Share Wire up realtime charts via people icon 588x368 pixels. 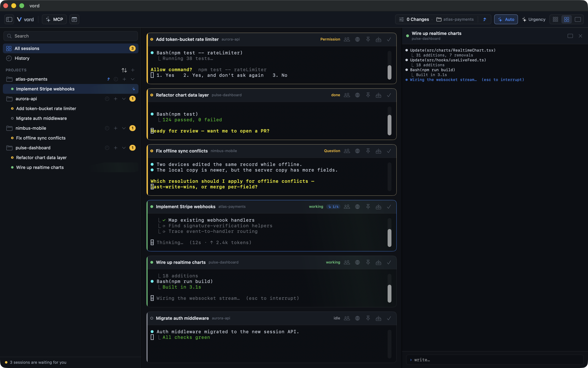tap(347, 262)
